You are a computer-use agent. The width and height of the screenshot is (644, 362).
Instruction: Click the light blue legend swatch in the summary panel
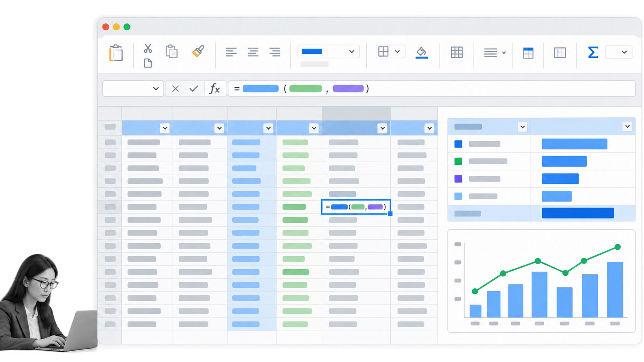point(458,196)
